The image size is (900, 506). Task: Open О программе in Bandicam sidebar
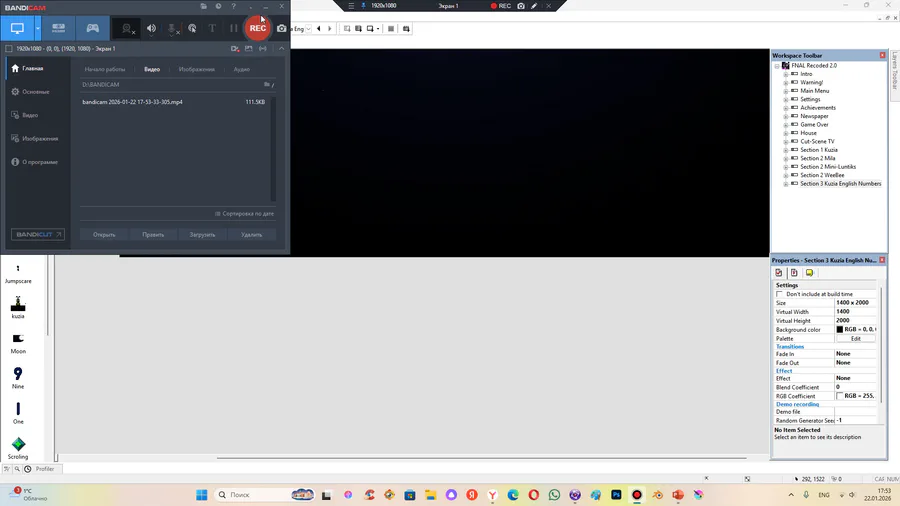click(x=34, y=162)
